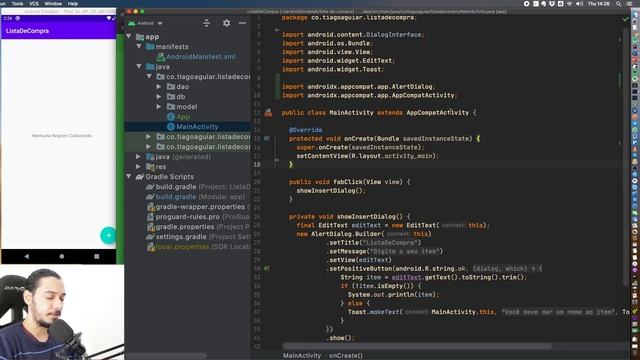The height and width of the screenshot is (360, 640).
Task: Open AndroidManifest.xml file
Action: pyautogui.click(x=200, y=57)
